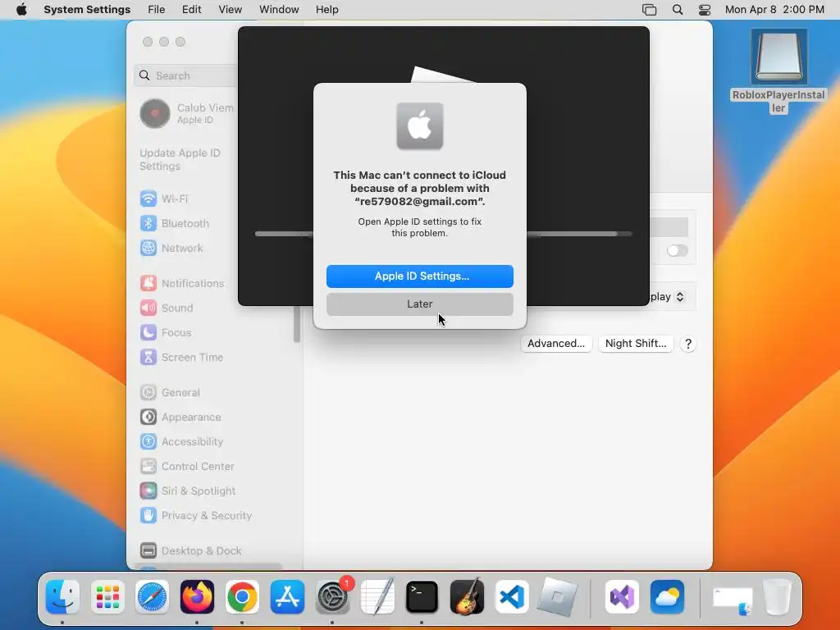Open Night Shift… settings
The width and height of the screenshot is (840, 630).
pyautogui.click(x=636, y=344)
